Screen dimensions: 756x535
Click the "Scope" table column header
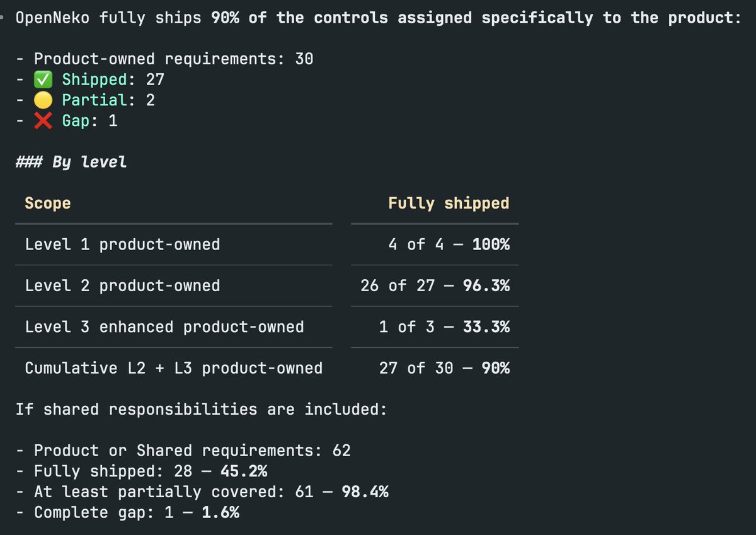pos(48,204)
